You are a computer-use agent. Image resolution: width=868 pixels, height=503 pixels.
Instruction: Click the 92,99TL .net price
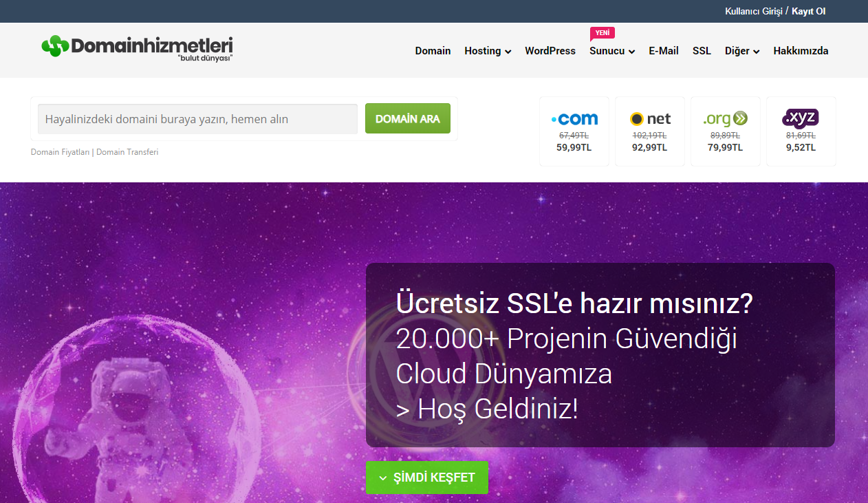point(650,147)
